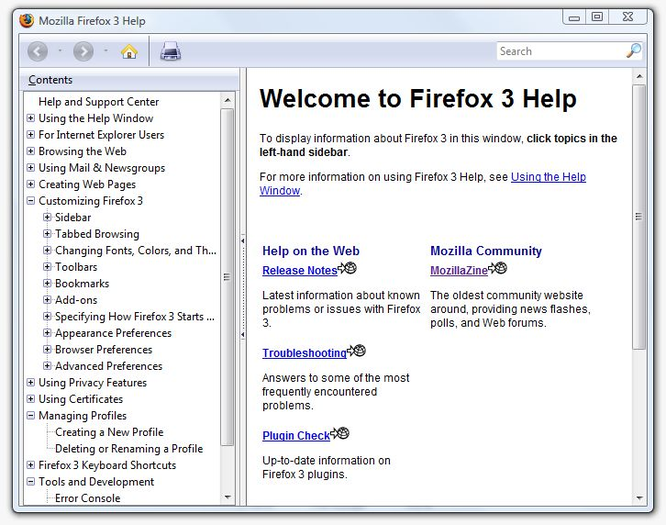Screen dimensions: 666x525
Task: Expand the Add-ons subtopic
Action: [x=47, y=300]
